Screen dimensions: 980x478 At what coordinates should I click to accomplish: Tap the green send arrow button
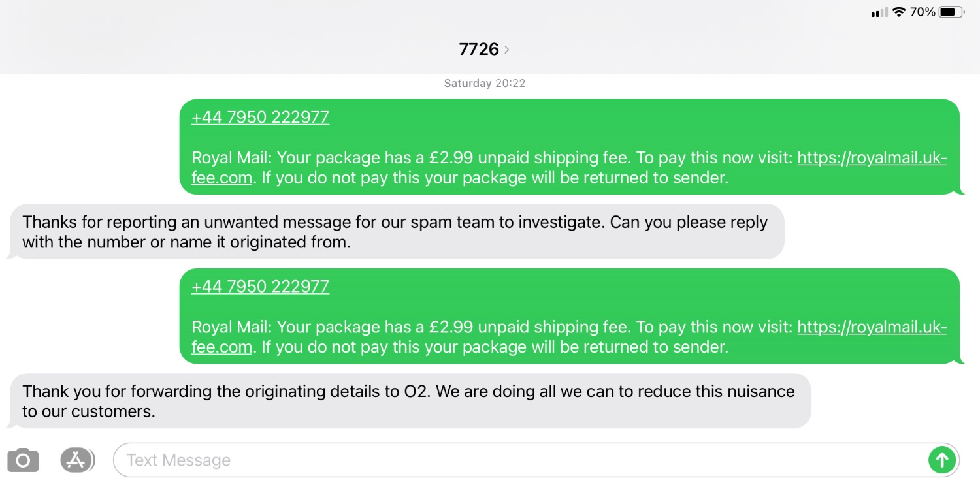pyautogui.click(x=941, y=460)
